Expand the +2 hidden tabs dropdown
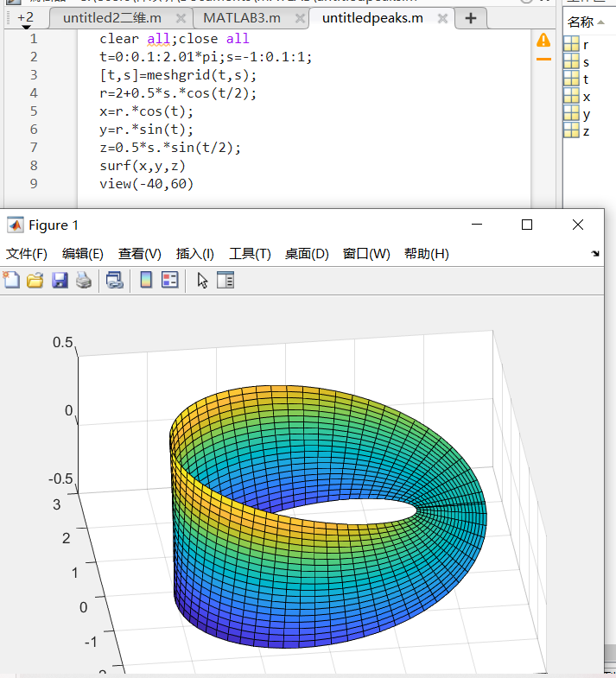The width and height of the screenshot is (616, 678). [x=26, y=19]
